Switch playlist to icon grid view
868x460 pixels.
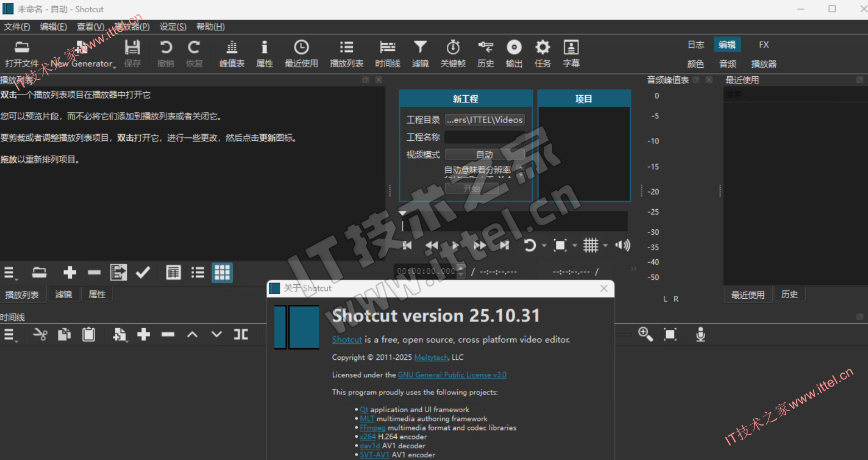(x=222, y=273)
